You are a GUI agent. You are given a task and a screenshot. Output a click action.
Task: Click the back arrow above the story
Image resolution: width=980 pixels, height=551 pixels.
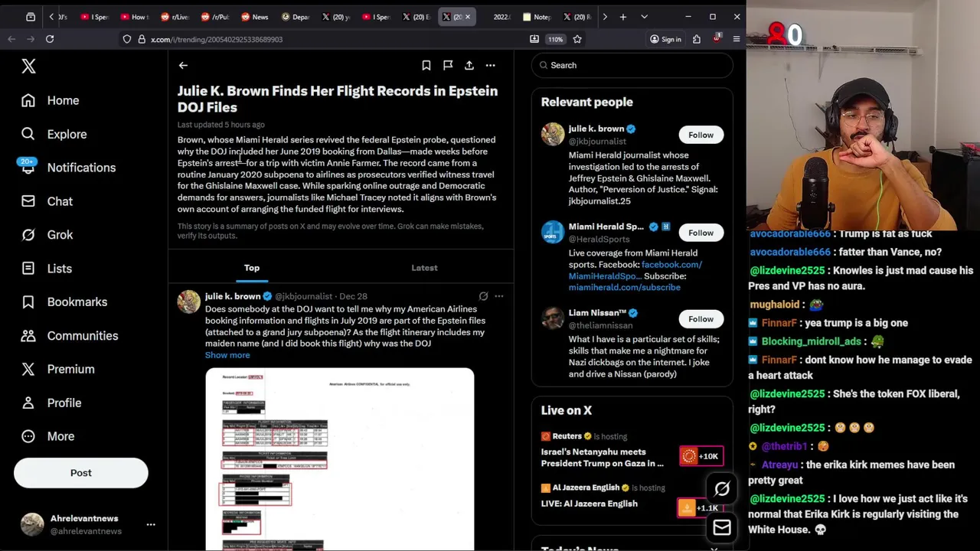[x=183, y=65]
